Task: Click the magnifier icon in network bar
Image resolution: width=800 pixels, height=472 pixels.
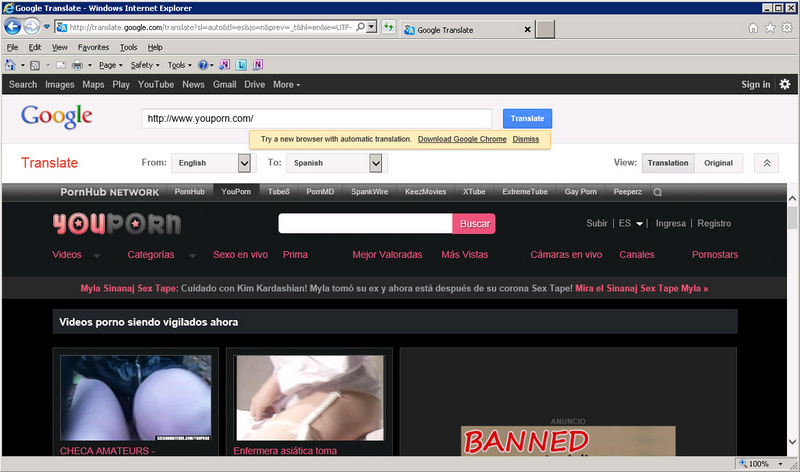Action: point(658,192)
